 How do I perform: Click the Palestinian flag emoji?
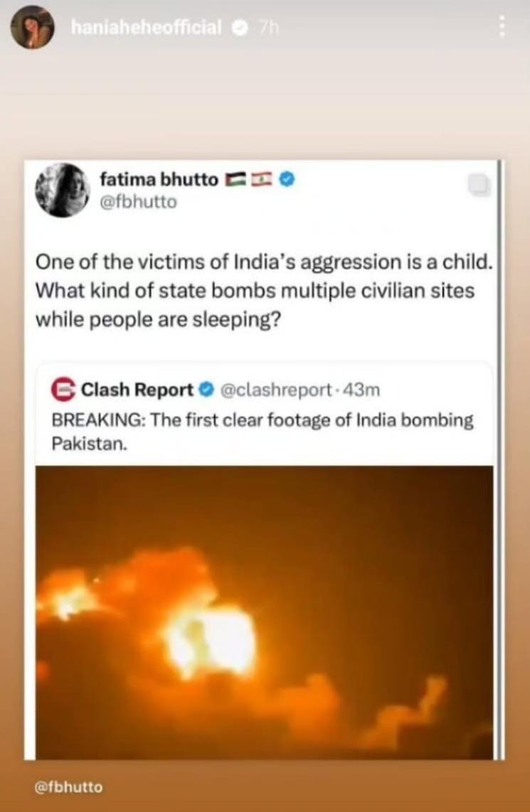pyautogui.click(x=234, y=180)
